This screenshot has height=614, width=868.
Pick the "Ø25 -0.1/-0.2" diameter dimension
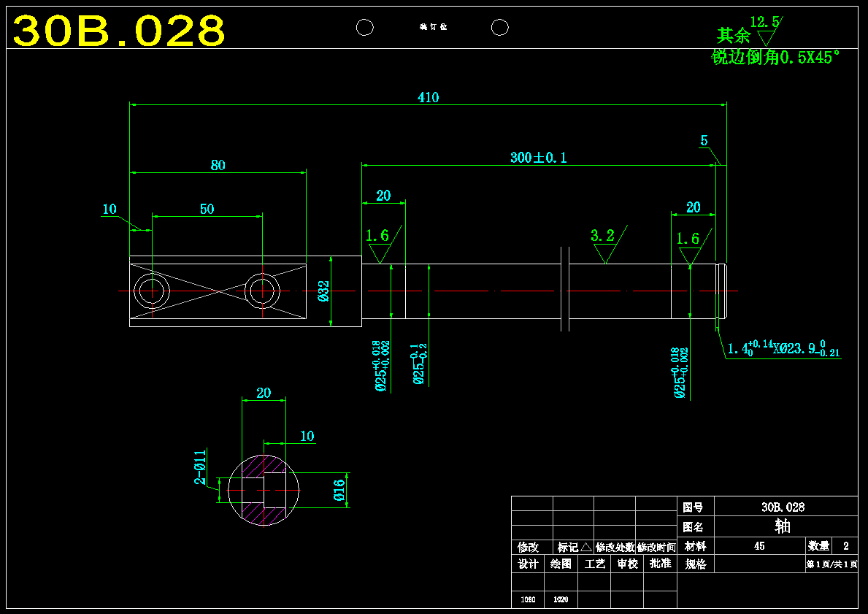419,364
